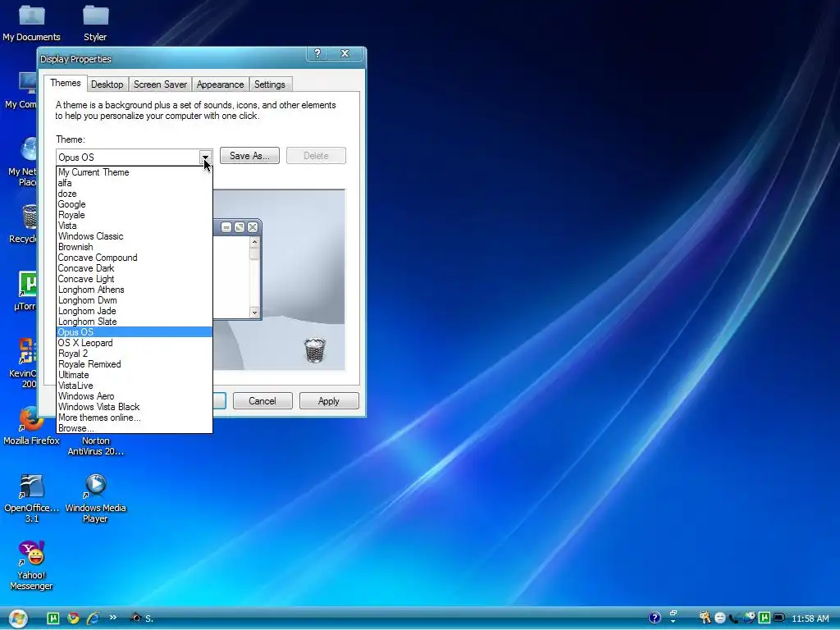Choose OS X Leopard theme
Image resolution: width=840 pixels, height=630 pixels.
click(x=135, y=343)
